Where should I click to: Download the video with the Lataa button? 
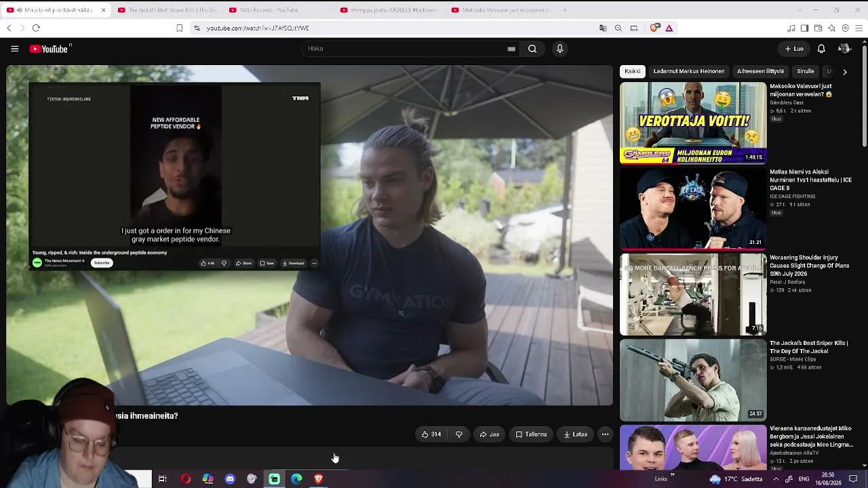576,434
